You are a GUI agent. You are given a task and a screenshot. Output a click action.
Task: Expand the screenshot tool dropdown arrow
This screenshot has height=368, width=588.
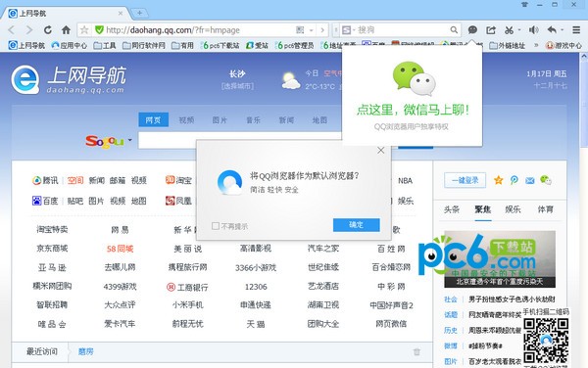point(519,29)
